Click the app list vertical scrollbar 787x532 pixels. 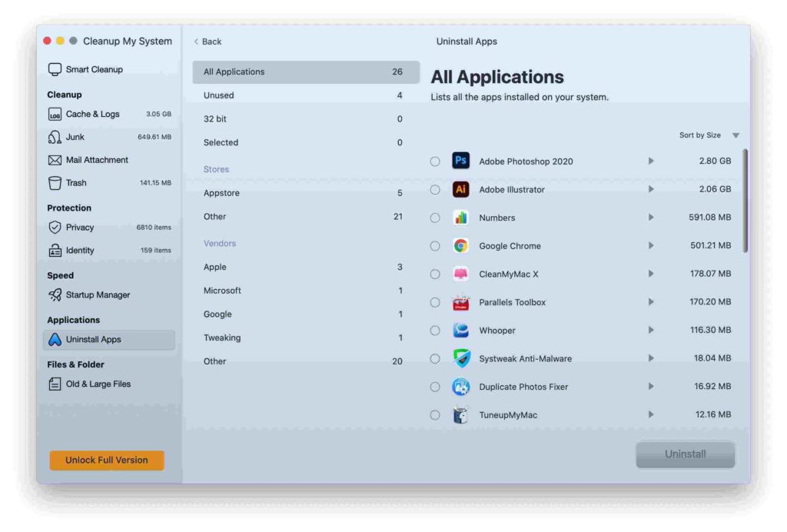pos(745,201)
